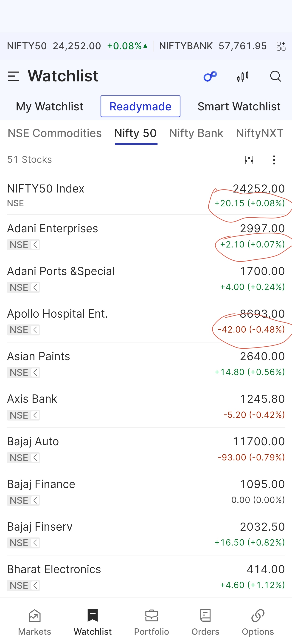Tap the blue infinity link icon
292x644 pixels.
pos(210,76)
